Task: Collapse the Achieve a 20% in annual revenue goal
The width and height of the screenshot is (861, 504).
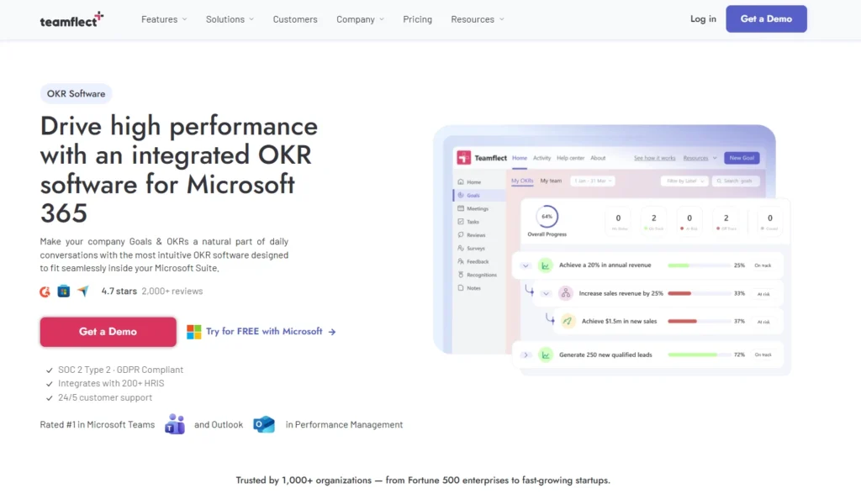Action: tap(526, 265)
